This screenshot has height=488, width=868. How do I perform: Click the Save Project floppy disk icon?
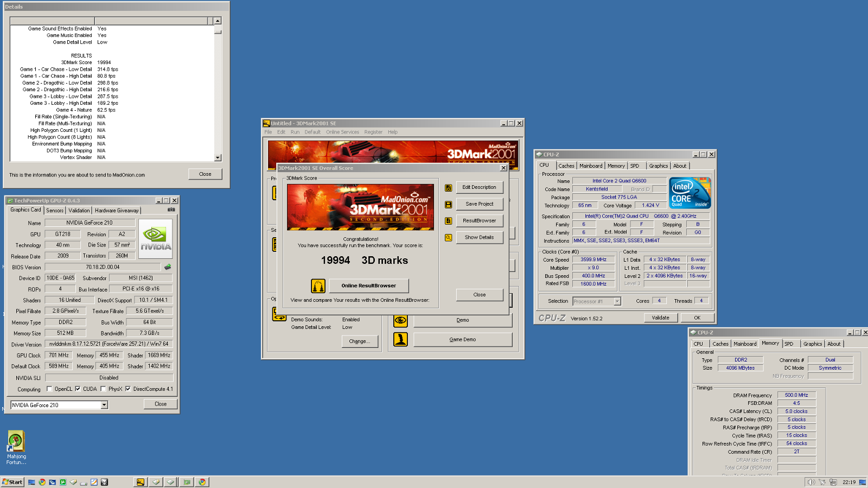449,205
